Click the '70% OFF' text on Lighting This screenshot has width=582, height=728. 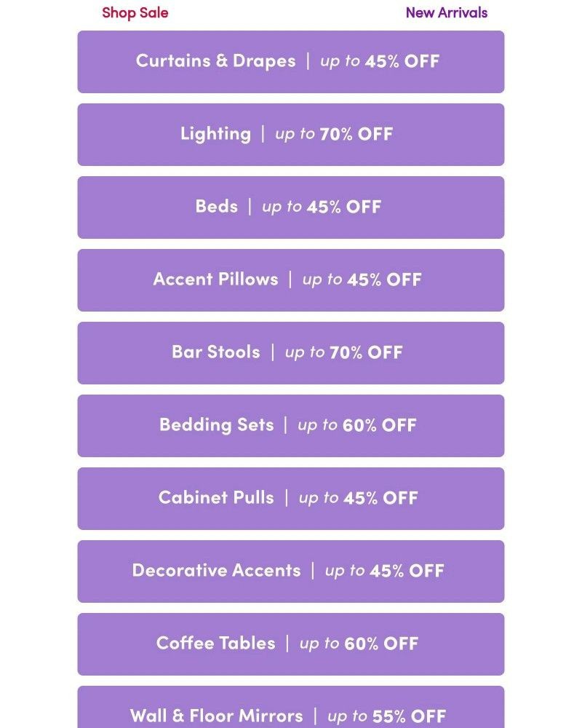356,134
